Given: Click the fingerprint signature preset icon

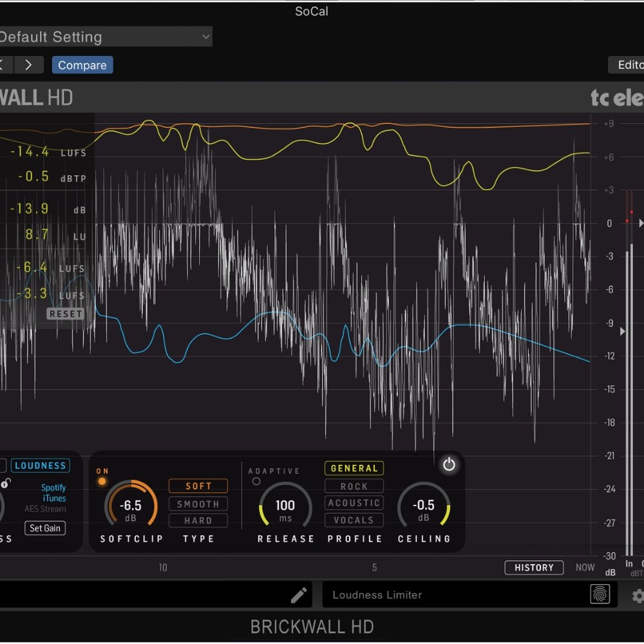Looking at the screenshot, I should [x=600, y=594].
